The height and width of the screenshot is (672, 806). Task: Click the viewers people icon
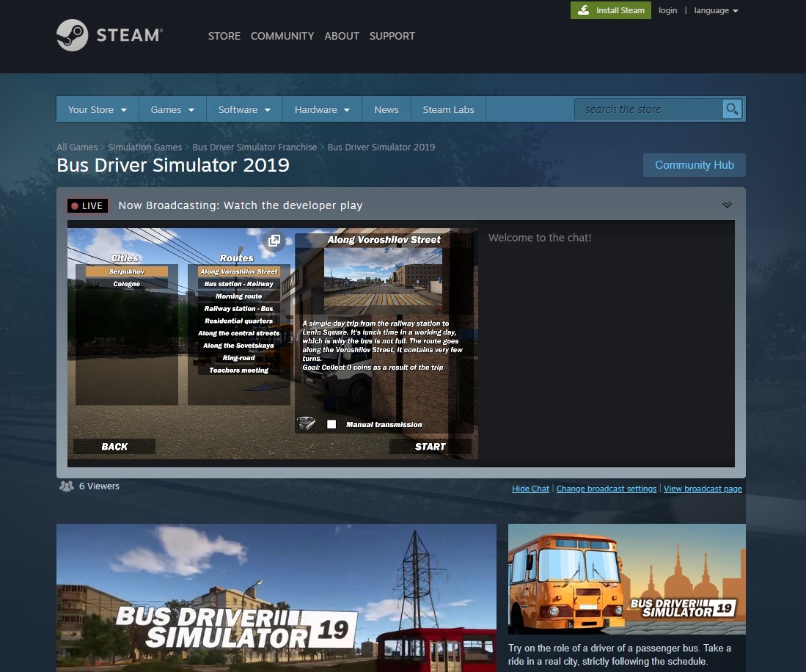[x=67, y=486]
